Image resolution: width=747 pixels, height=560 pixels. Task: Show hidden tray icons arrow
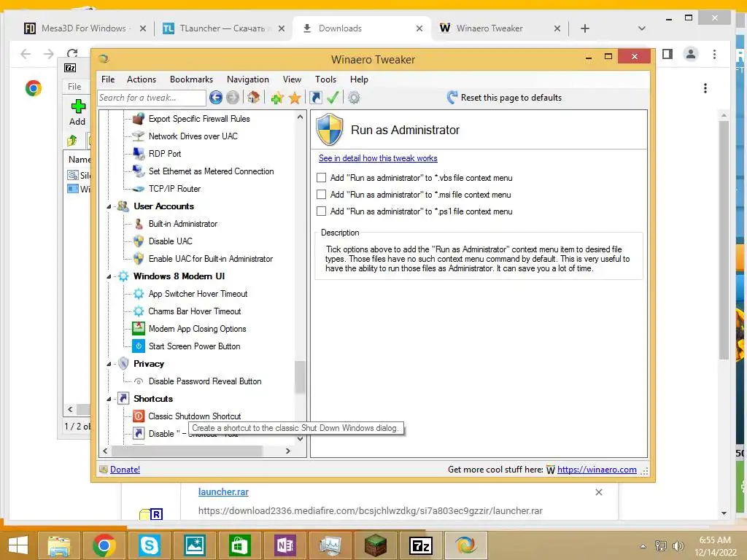(643, 546)
